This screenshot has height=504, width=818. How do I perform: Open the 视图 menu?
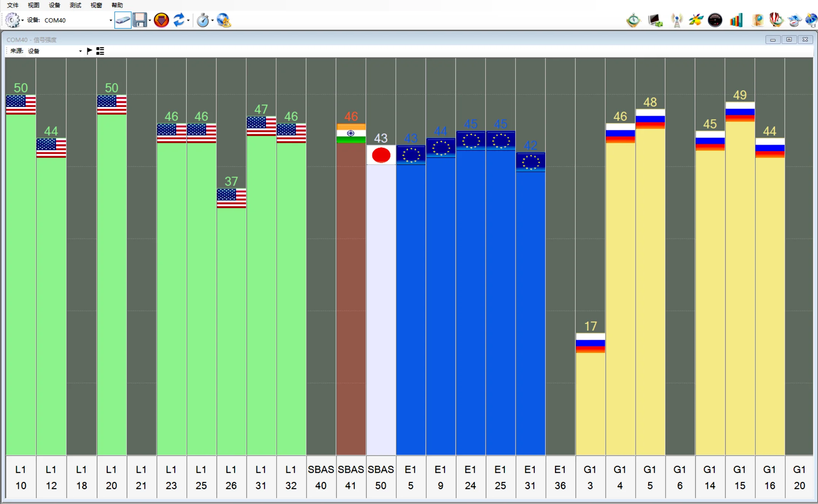coord(33,5)
